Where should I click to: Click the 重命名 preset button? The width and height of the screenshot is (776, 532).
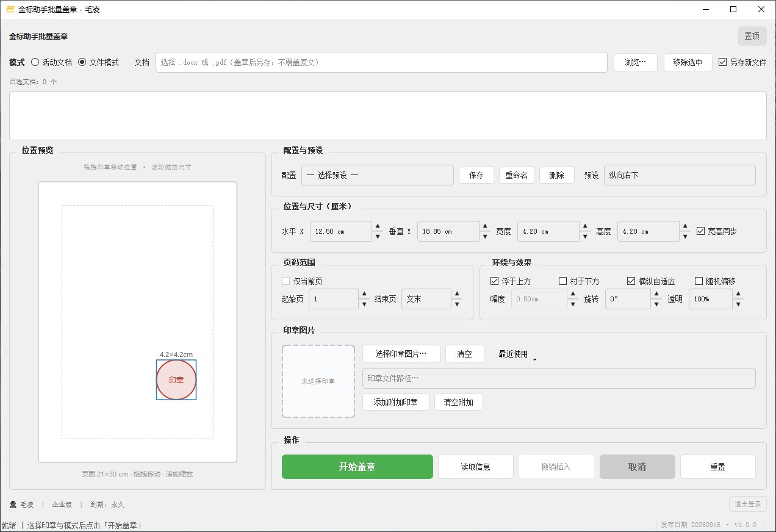517,175
